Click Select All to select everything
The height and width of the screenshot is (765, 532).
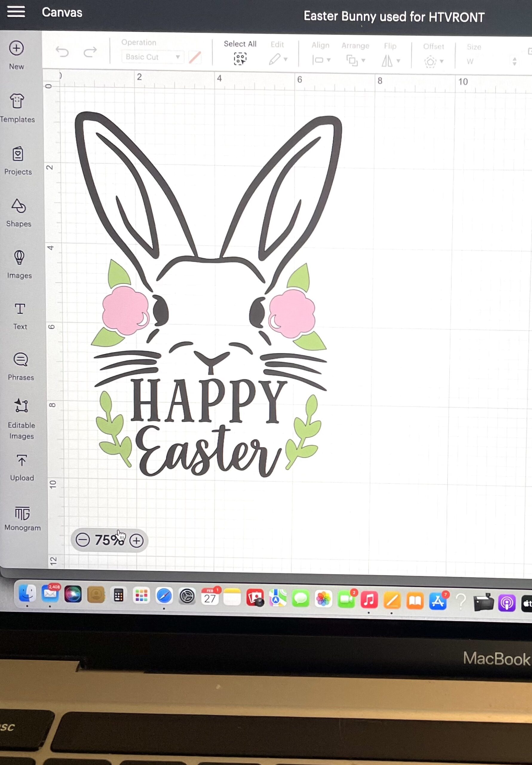(240, 57)
